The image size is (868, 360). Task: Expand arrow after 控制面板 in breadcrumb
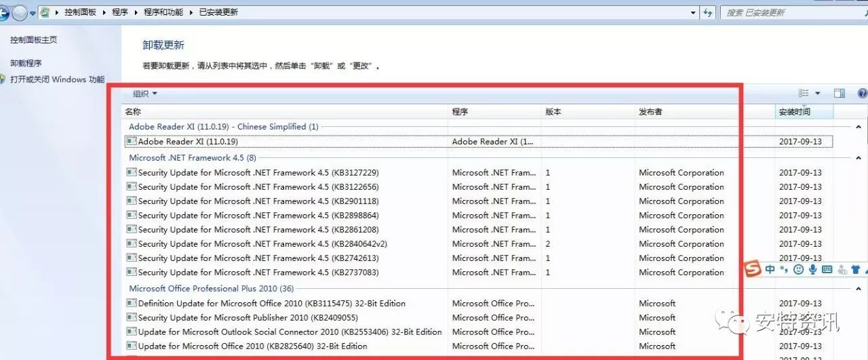point(104,13)
